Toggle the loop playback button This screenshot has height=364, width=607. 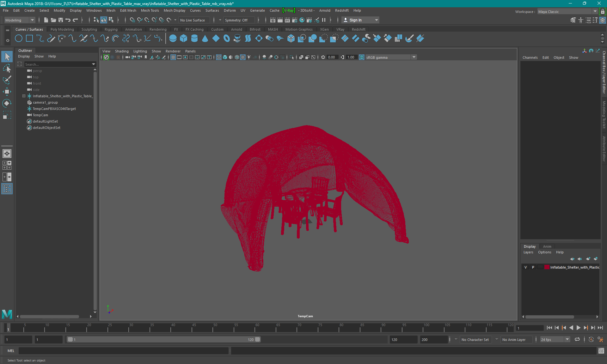pos(577,339)
